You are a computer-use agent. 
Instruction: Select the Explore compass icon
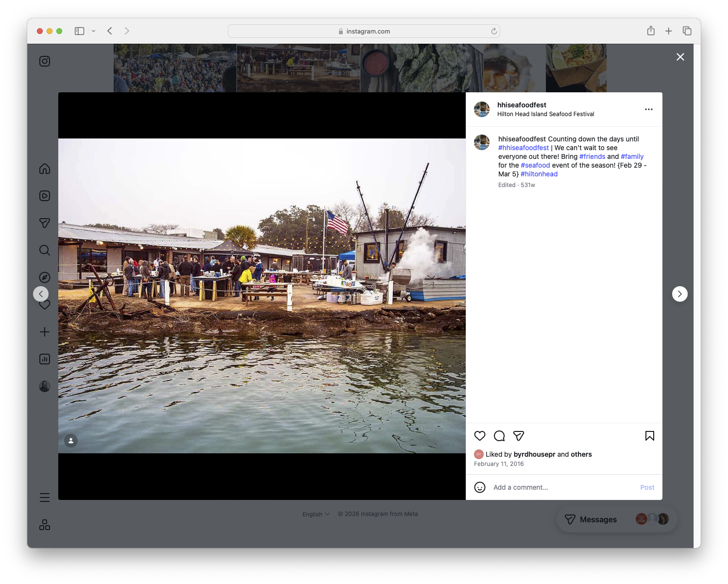click(44, 277)
